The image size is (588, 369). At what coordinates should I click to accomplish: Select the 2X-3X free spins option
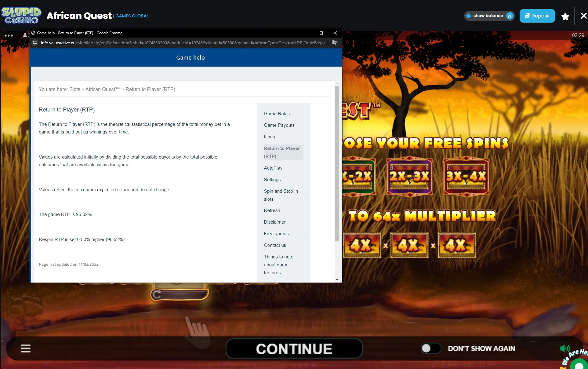(410, 176)
